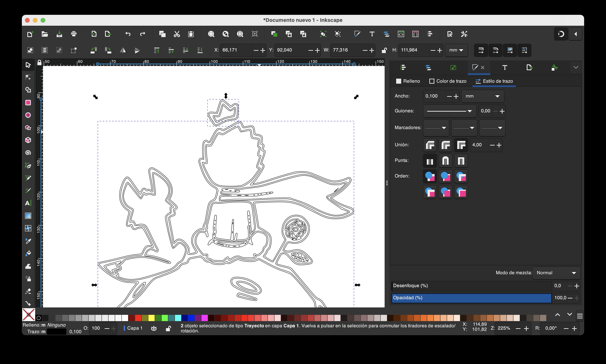Expand the stroke width mm units dropdown
Viewport: 606px width, 364px height.
pyautogui.click(x=483, y=96)
